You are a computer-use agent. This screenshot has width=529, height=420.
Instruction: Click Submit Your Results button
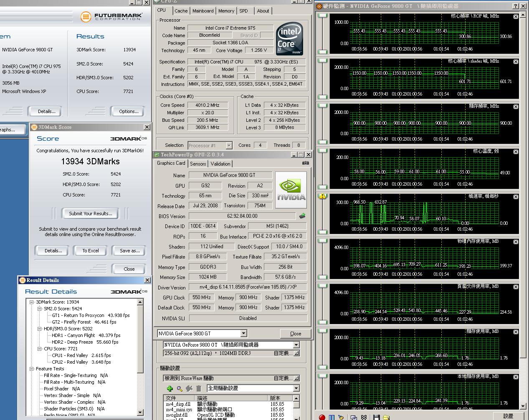(x=91, y=214)
